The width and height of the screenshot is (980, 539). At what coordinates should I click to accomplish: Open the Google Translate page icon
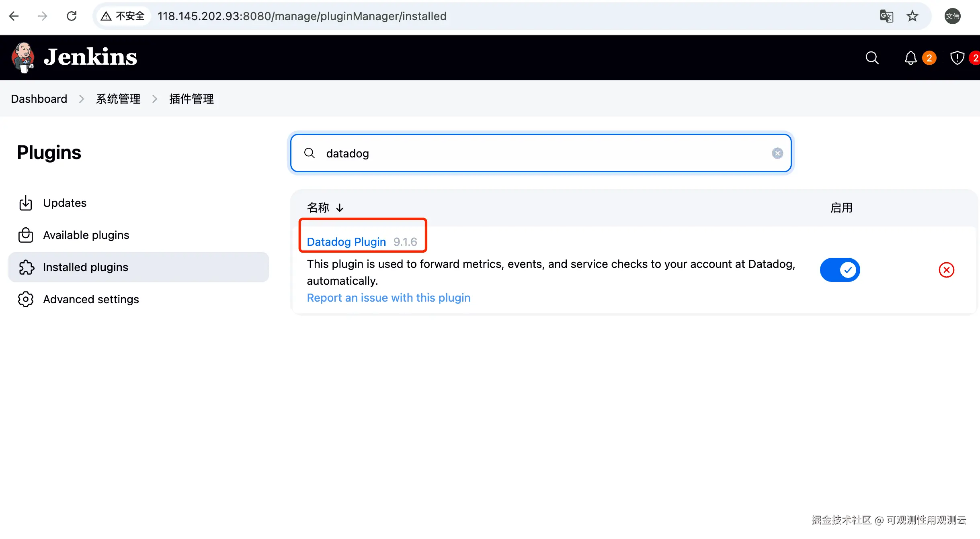point(886,16)
